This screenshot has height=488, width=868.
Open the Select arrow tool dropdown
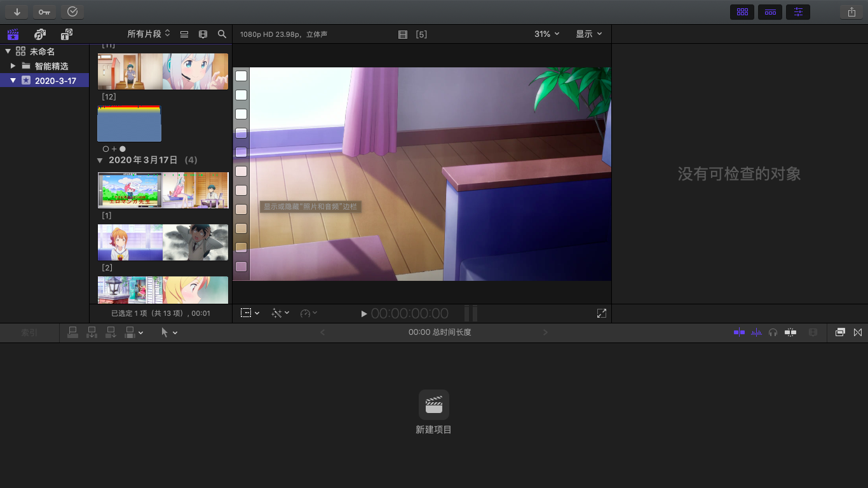[x=169, y=332]
